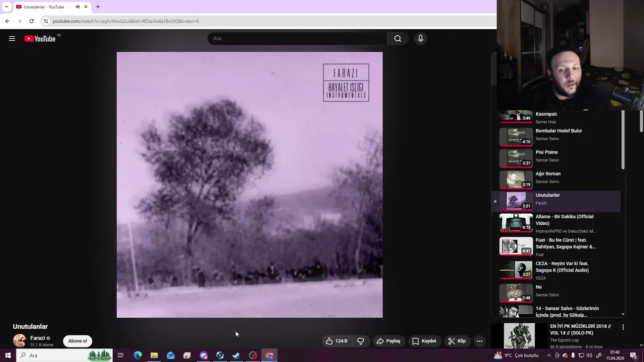This screenshot has height=362, width=644.
Task: Open Task View on the taskbar
Action: coord(121,355)
